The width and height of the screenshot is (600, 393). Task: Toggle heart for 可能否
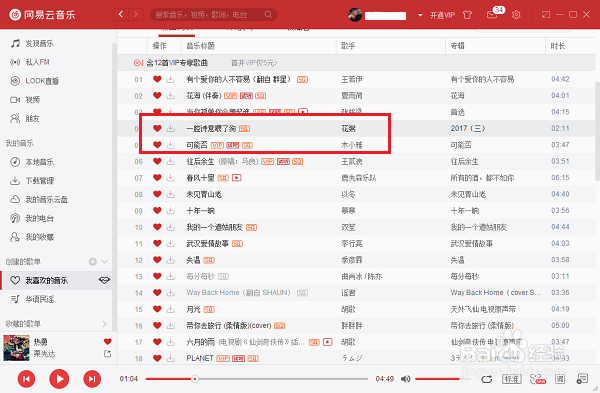coord(157,145)
